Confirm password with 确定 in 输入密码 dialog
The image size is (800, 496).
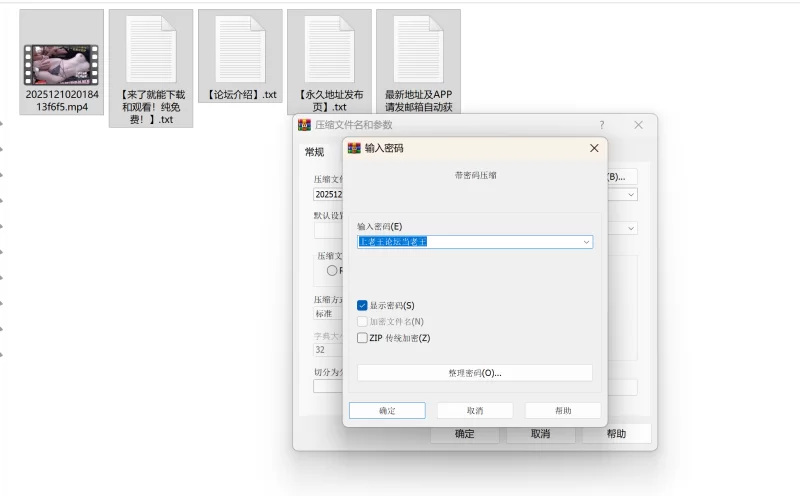coord(387,411)
